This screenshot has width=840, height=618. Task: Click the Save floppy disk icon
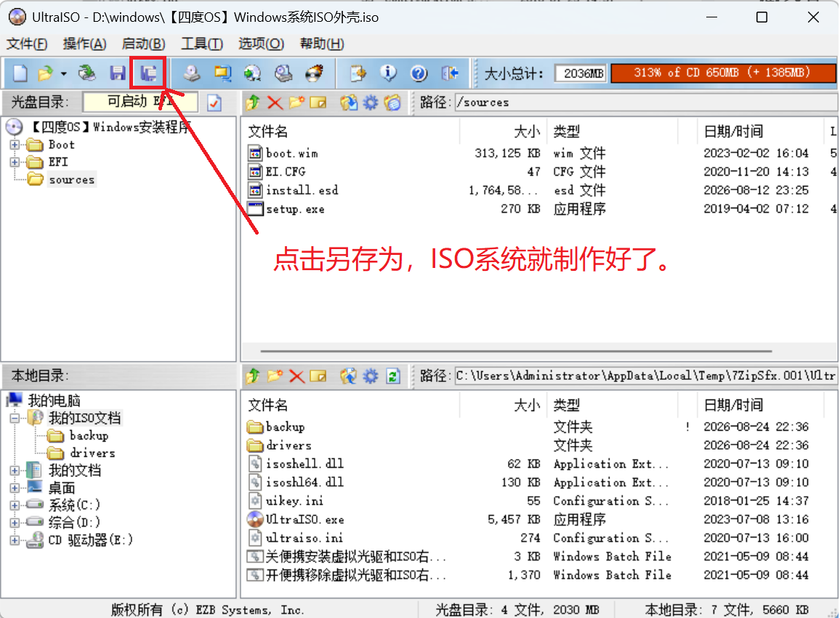(117, 73)
